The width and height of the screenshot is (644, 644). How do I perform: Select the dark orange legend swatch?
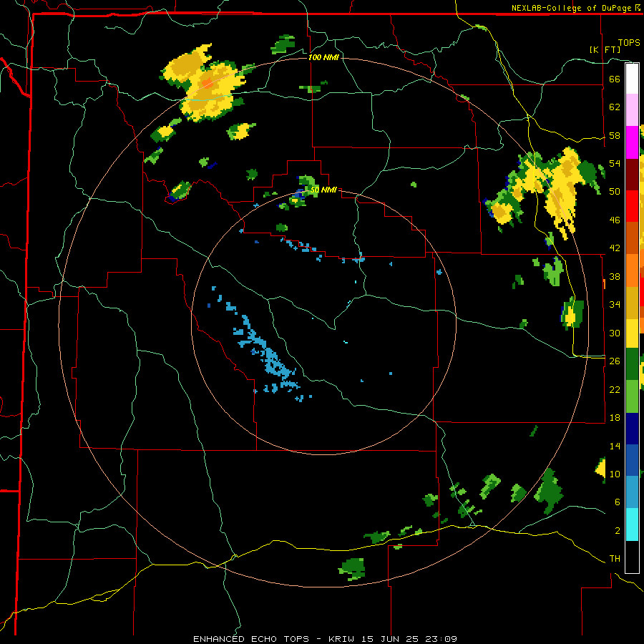tap(632, 238)
